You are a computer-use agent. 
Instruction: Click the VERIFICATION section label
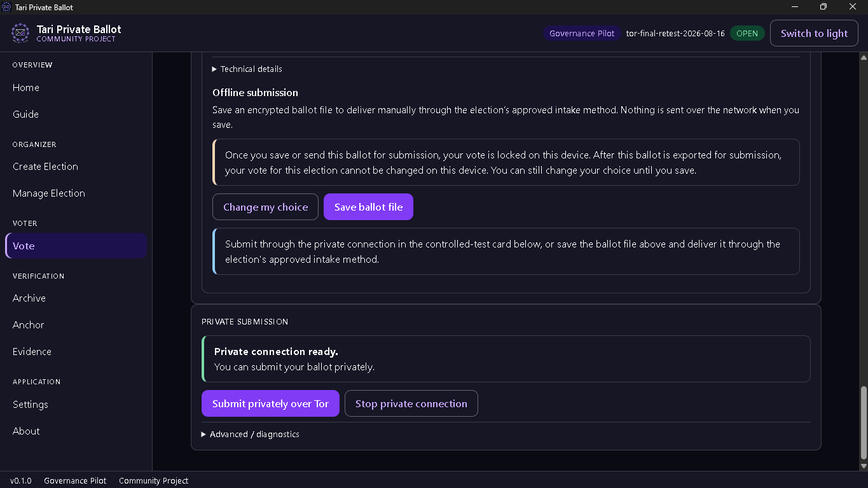38,276
